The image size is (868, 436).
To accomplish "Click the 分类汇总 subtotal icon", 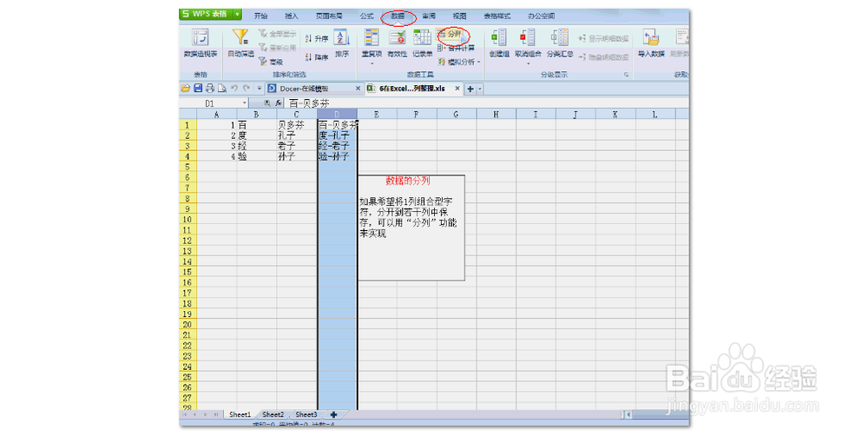I will click(x=560, y=37).
